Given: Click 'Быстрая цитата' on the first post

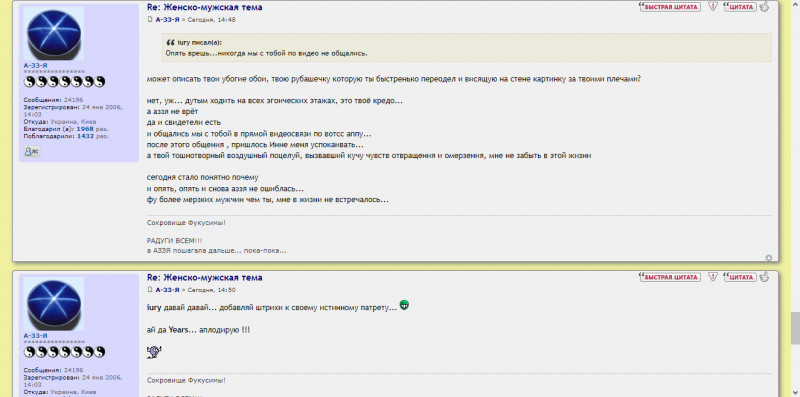Looking at the screenshot, I should [x=670, y=7].
